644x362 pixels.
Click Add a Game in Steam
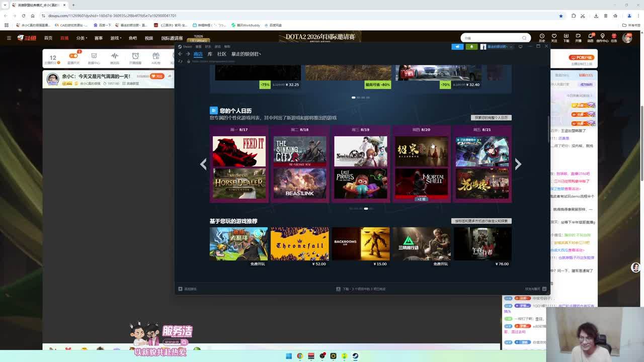pyautogui.click(x=188, y=289)
